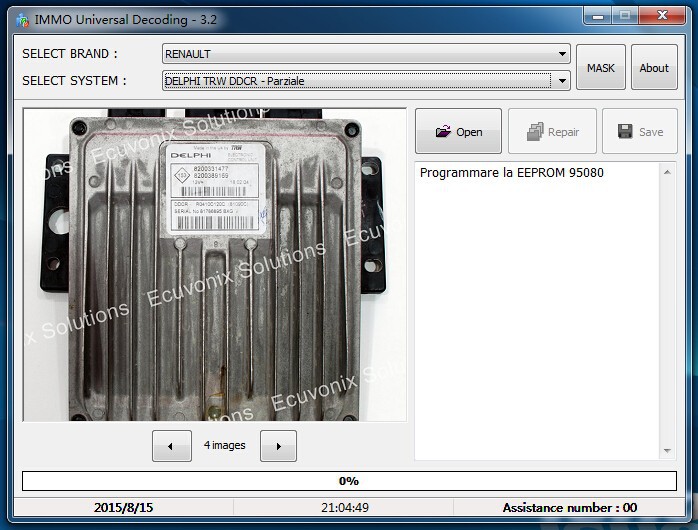Click the app icon in title bar
This screenshot has height=530, width=698.
tap(21, 18)
